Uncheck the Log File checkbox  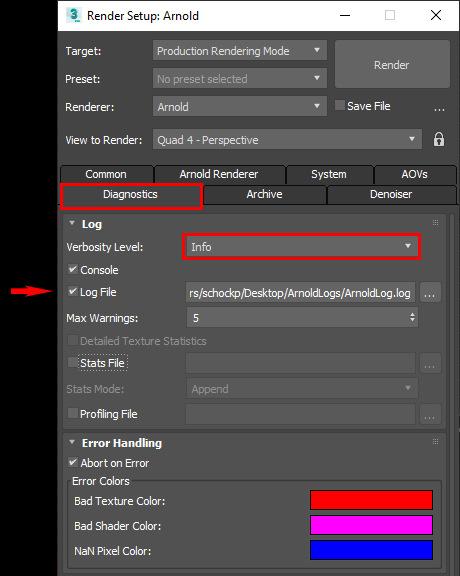(73, 292)
